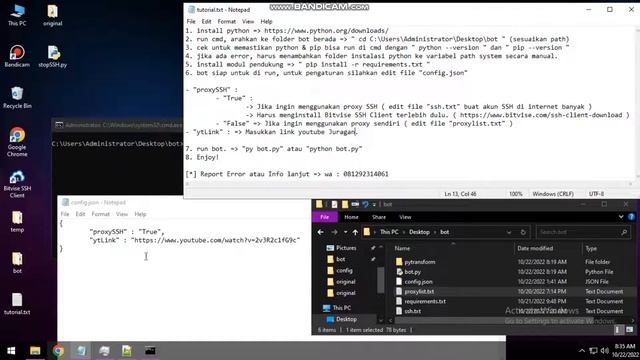
Task: Open recent locations dropdown in File Explorer
Action: tap(345, 232)
